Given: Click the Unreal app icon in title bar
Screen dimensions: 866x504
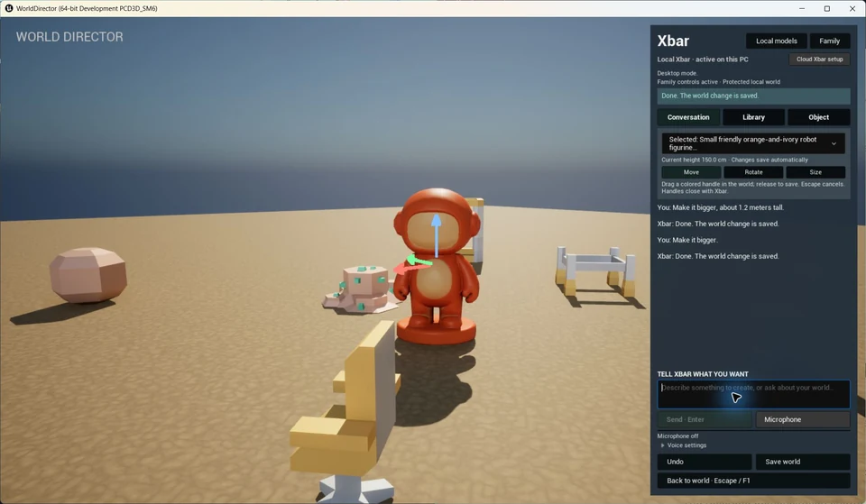Looking at the screenshot, I should point(9,8).
